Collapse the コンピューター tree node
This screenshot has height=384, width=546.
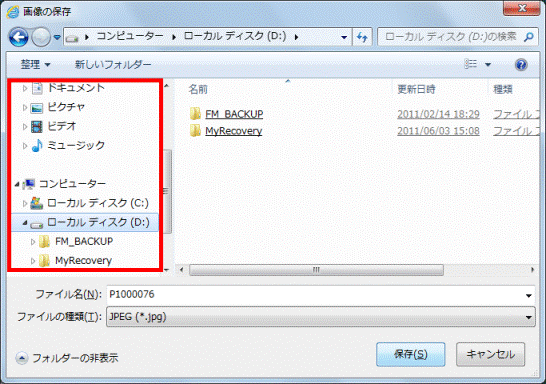[x=17, y=184]
